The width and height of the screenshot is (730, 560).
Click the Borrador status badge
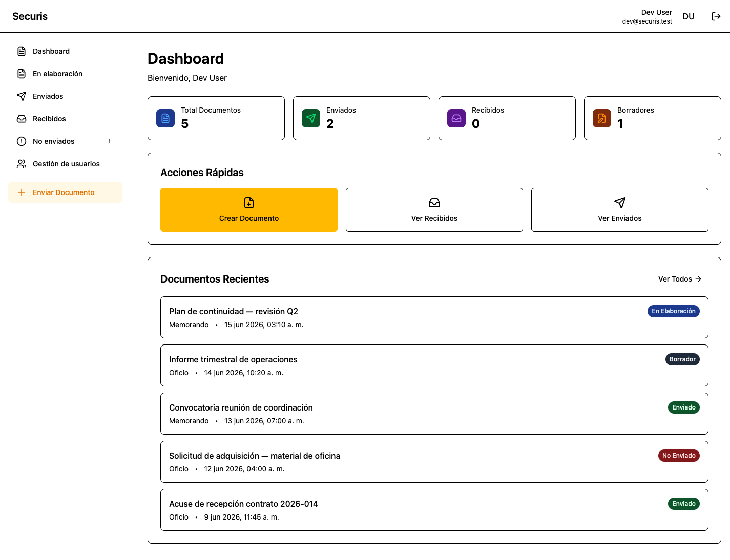(x=682, y=359)
